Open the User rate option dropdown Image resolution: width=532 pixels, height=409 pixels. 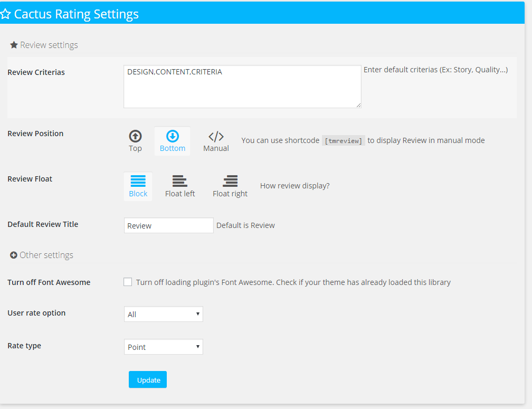pos(163,314)
